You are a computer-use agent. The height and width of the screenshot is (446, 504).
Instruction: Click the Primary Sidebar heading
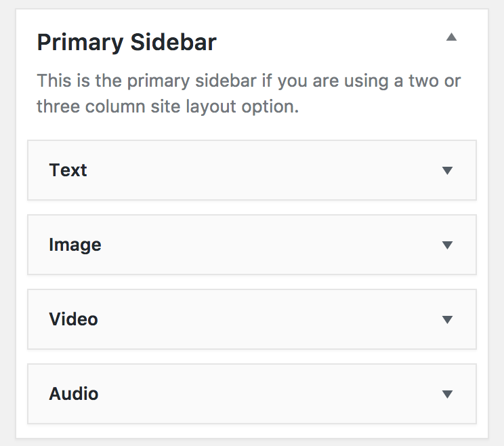click(127, 42)
